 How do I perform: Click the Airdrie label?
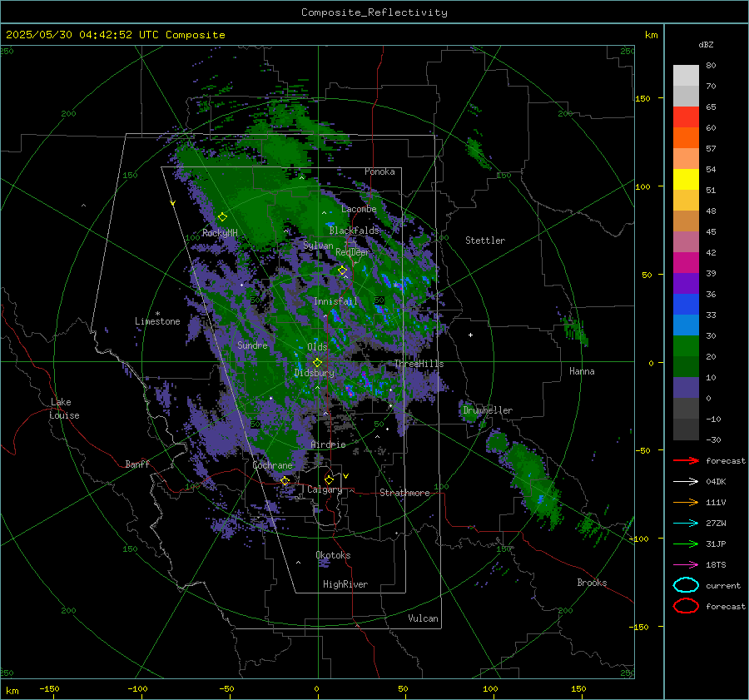pos(328,444)
